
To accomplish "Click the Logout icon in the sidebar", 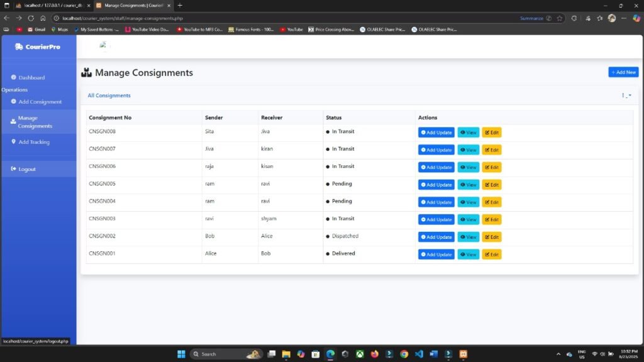I will (13, 168).
